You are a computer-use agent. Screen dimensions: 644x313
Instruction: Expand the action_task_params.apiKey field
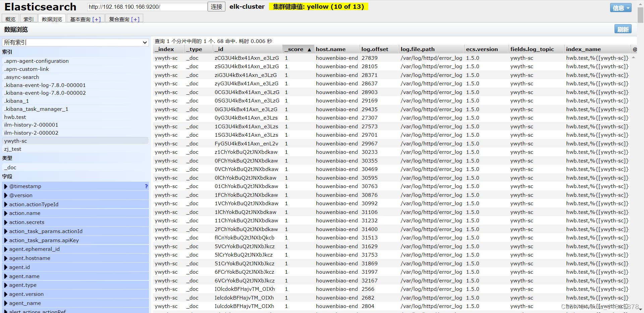6,240
